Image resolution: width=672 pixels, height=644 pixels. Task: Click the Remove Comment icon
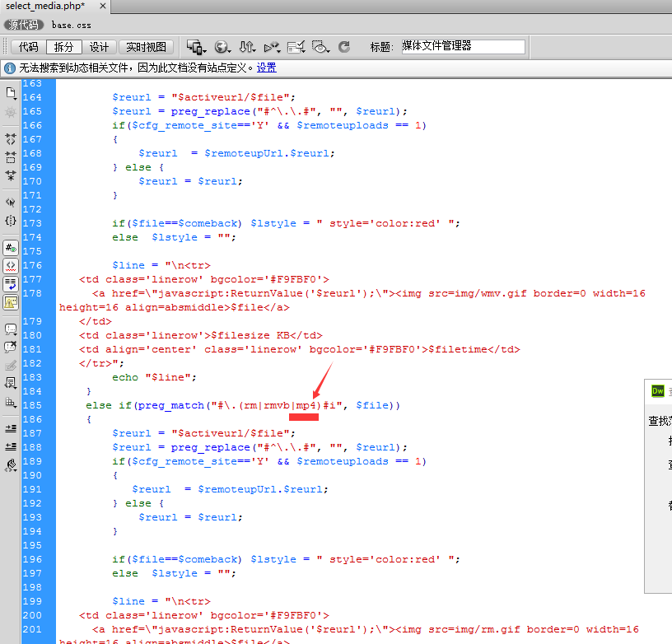tap(11, 347)
